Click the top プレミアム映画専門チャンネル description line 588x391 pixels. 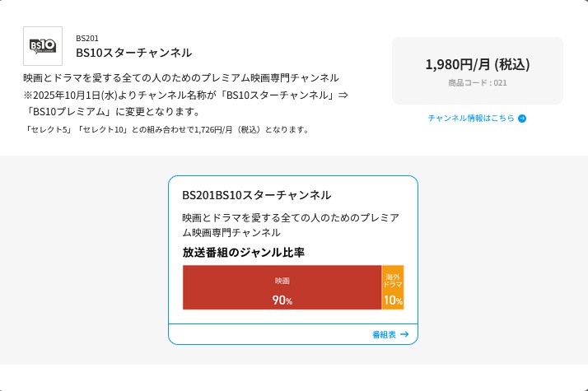click(x=181, y=77)
